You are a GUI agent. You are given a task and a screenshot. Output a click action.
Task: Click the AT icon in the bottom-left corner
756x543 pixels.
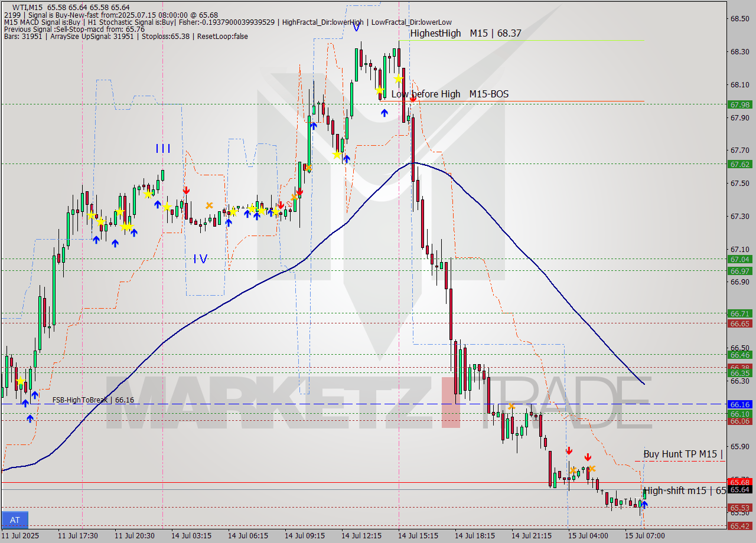click(15, 520)
